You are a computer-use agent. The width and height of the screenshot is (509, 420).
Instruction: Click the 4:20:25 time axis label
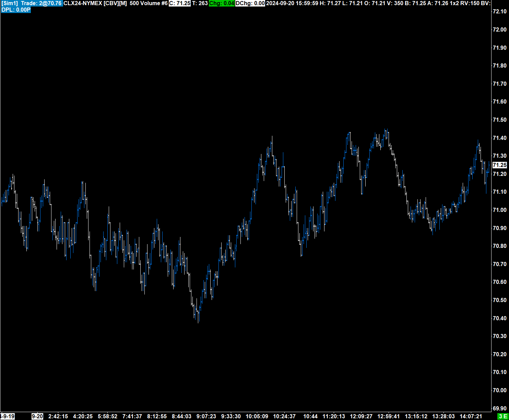click(x=83, y=416)
